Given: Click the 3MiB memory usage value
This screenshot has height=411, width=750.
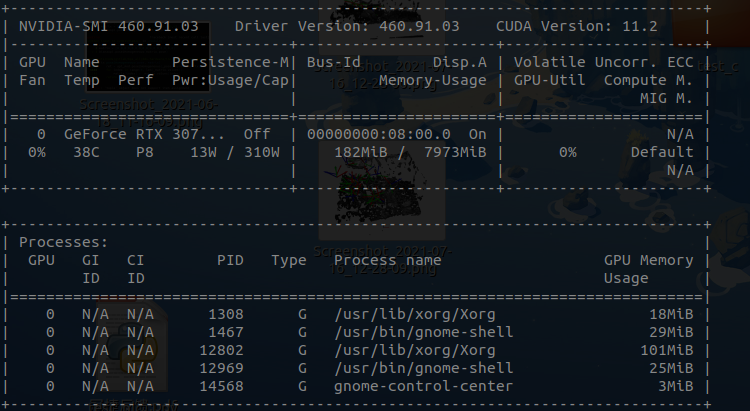Looking at the screenshot, I should [675, 386].
